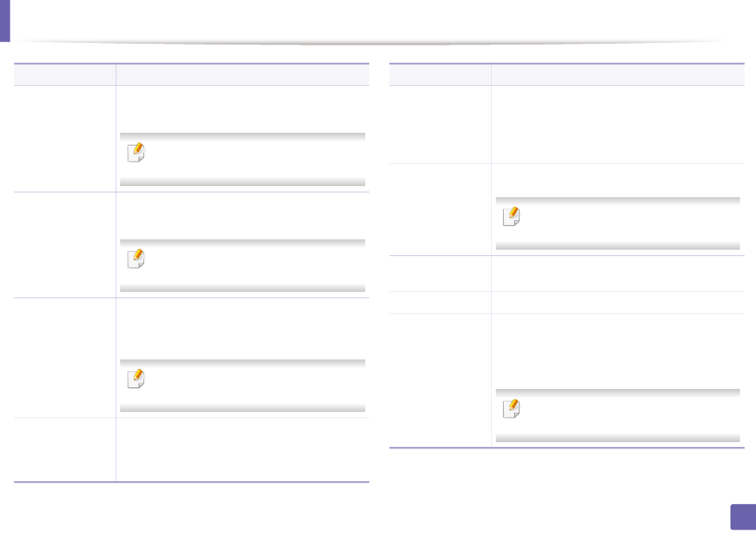The width and height of the screenshot is (756, 536).
Task: Click note pencil icon in left table's second row
Action: pyautogui.click(x=136, y=258)
